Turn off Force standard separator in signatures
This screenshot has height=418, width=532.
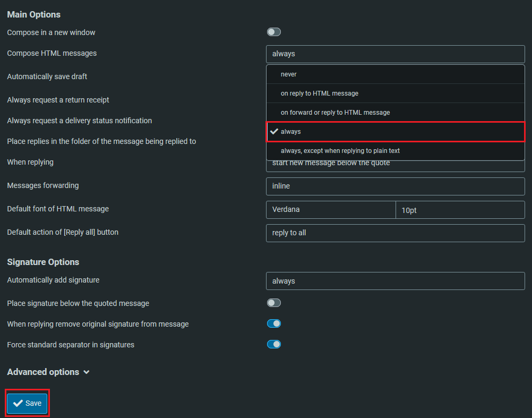(273, 345)
